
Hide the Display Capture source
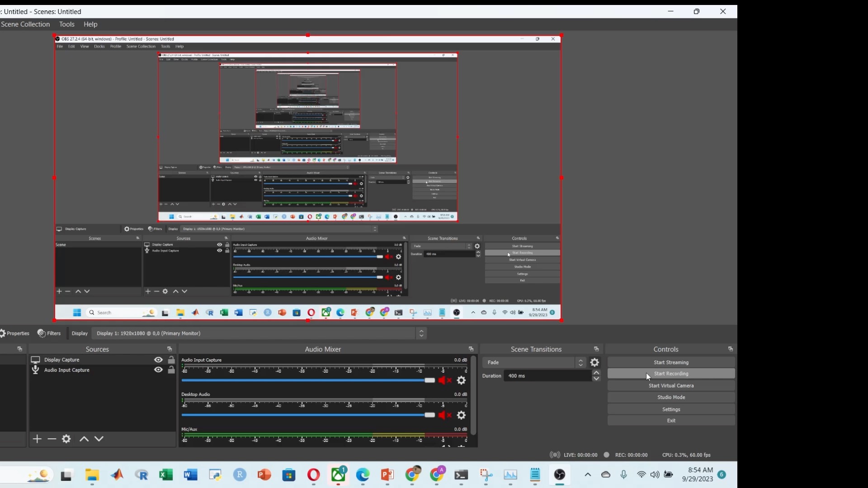[x=158, y=360]
